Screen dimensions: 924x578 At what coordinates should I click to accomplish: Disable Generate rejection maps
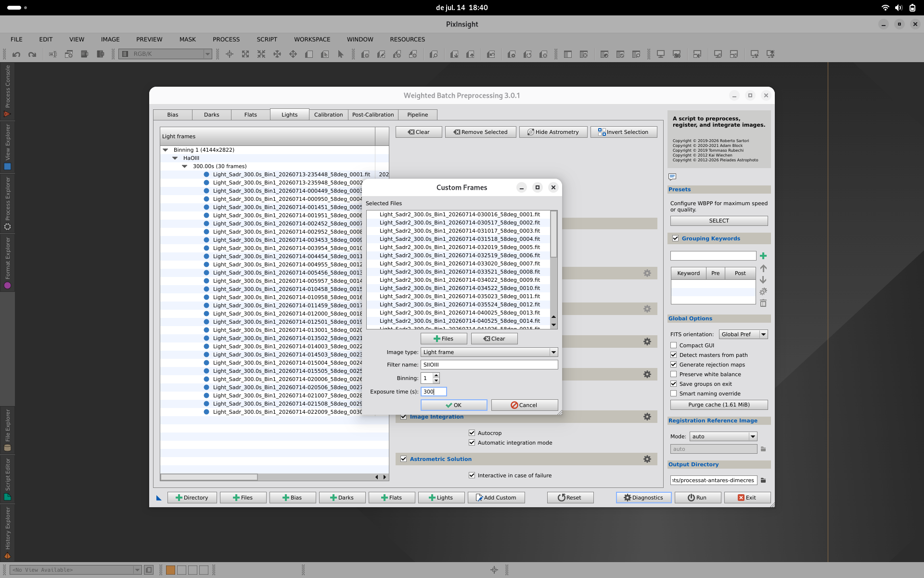674,365
